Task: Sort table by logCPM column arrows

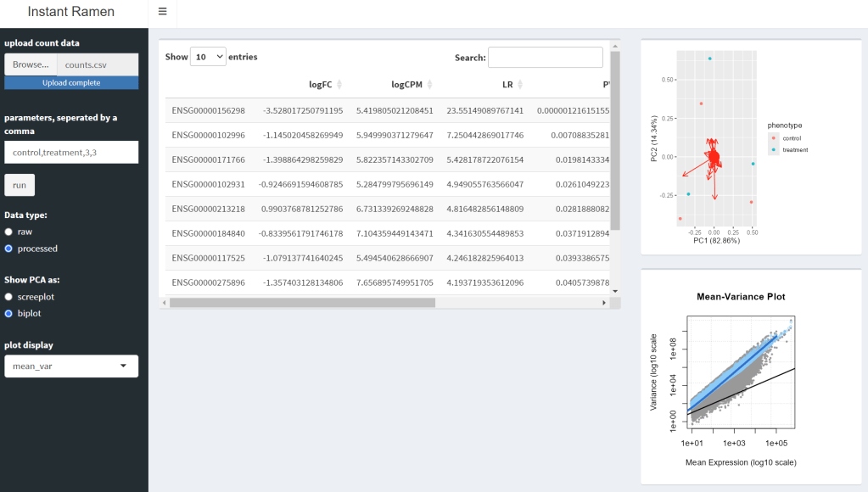Action: pos(429,85)
